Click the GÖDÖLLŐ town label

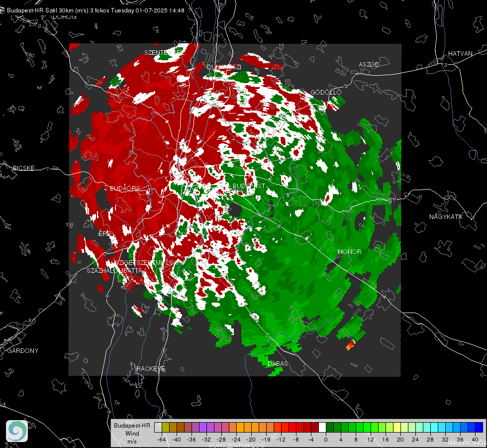(x=326, y=92)
